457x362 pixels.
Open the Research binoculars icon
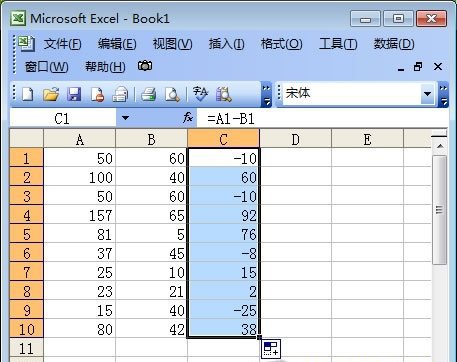click(224, 94)
